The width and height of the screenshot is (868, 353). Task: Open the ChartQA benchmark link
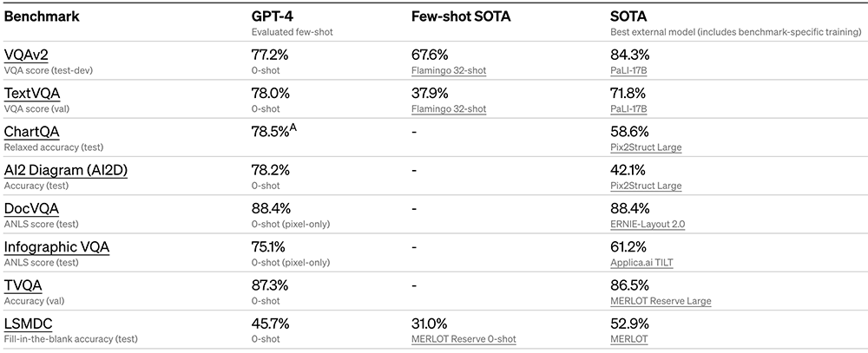tap(33, 132)
